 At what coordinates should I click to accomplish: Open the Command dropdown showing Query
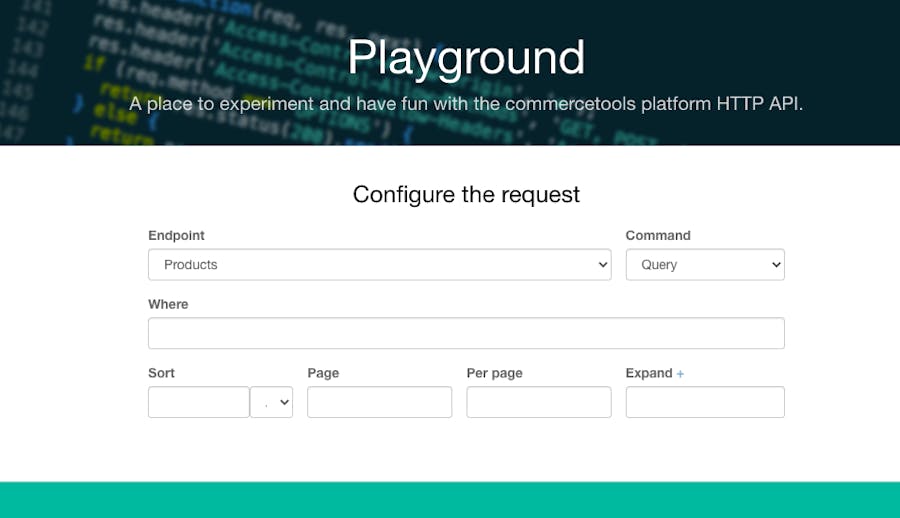[x=705, y=265]
